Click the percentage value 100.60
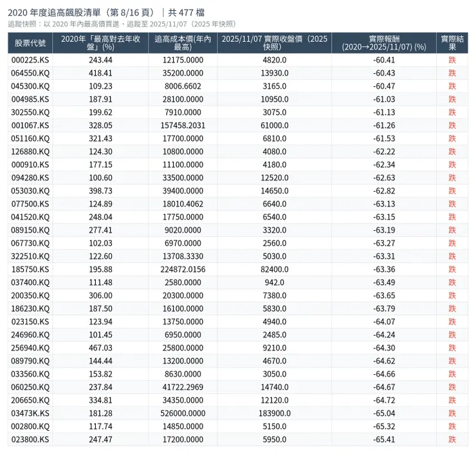The height and width of the screenshot is (454, 476). click(x=100, y=177)
